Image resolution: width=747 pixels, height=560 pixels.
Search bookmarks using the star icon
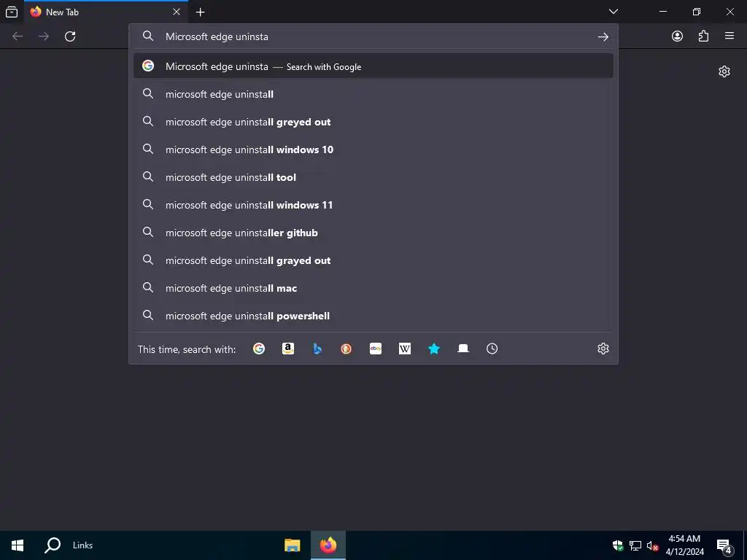pos(433,349)
